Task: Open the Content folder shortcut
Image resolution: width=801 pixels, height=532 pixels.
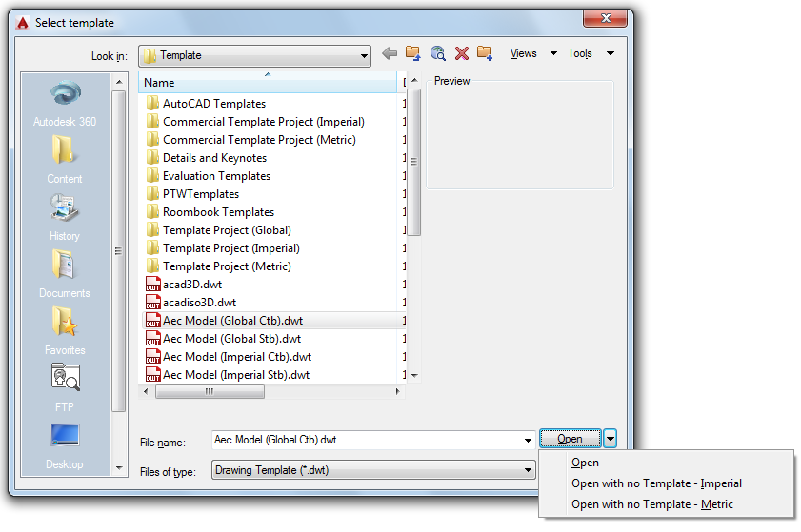Action: click(65, 160)
